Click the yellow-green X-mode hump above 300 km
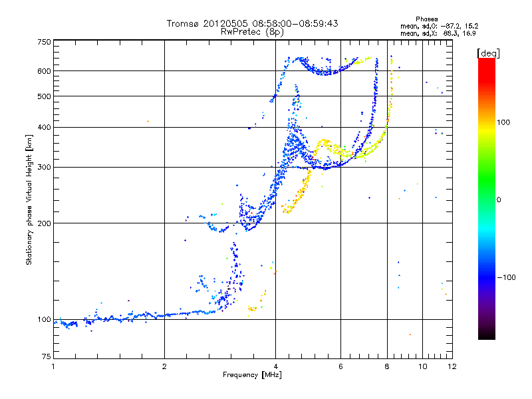532x399 pixels. 327,144
